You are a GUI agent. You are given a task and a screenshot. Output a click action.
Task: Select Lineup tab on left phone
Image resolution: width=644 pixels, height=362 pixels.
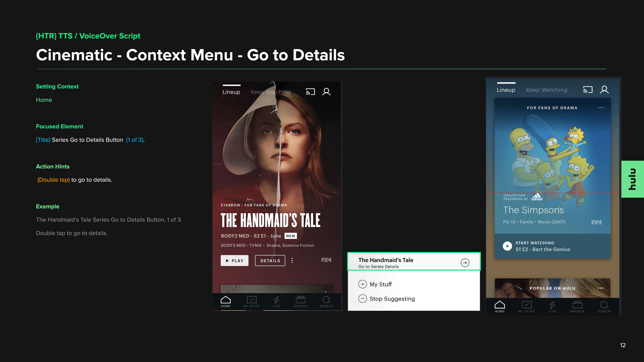tap(231, 92)
